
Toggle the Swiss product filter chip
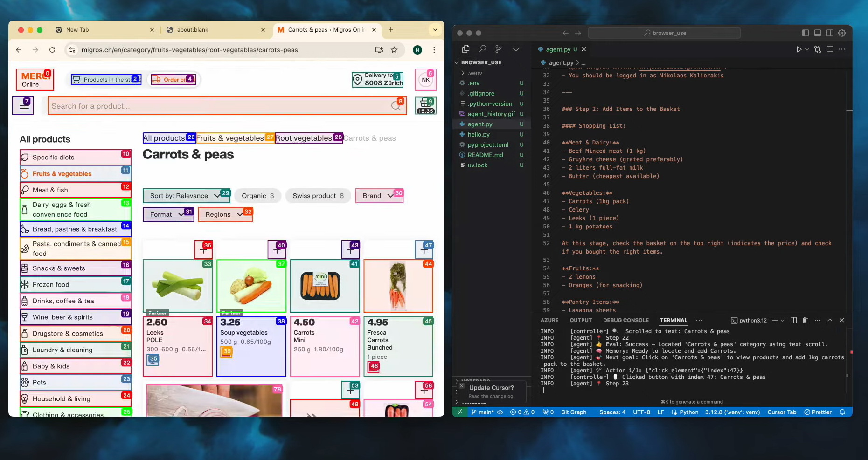tap(318, 196)
